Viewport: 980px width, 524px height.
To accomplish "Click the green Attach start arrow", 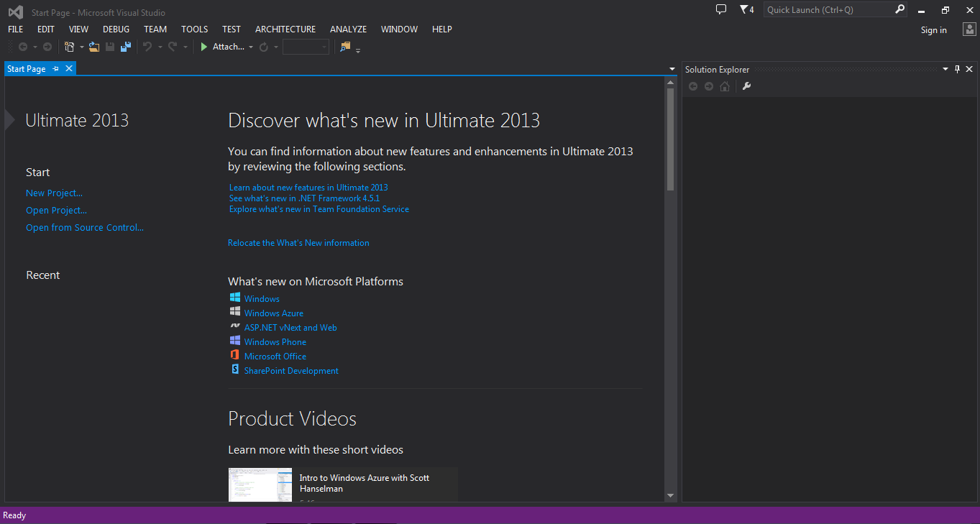I will coord(204,47).
